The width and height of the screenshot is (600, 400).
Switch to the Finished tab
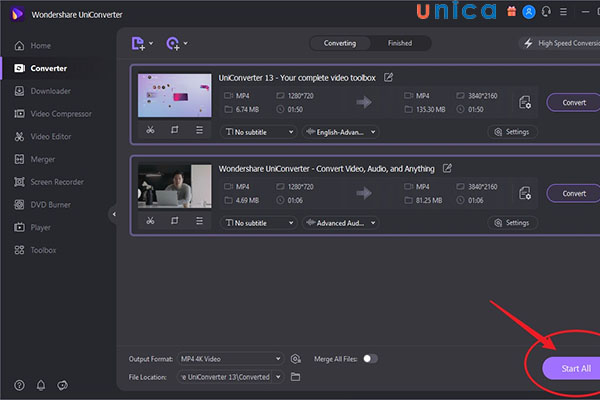point(399,44)
